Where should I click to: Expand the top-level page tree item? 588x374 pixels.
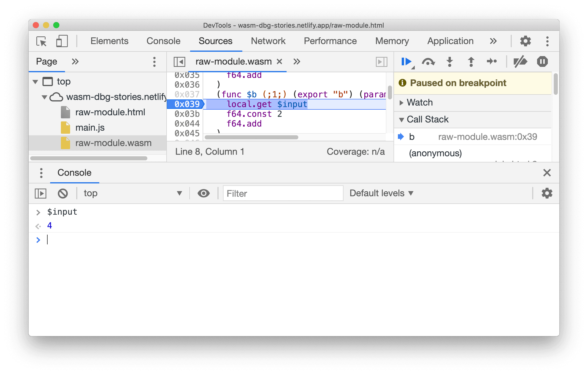click(38, 81)
